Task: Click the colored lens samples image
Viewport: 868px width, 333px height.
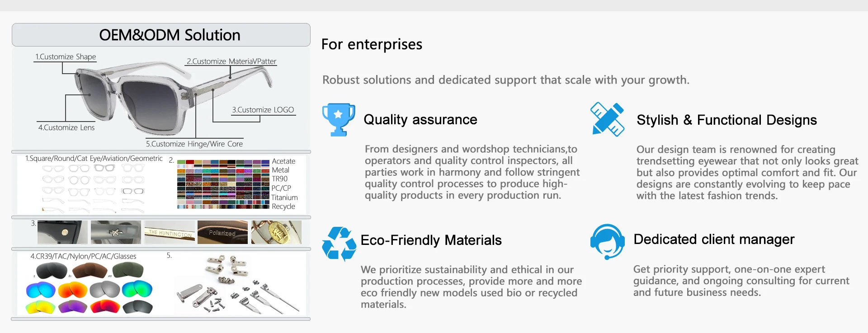Action: (x=90, y=288)
